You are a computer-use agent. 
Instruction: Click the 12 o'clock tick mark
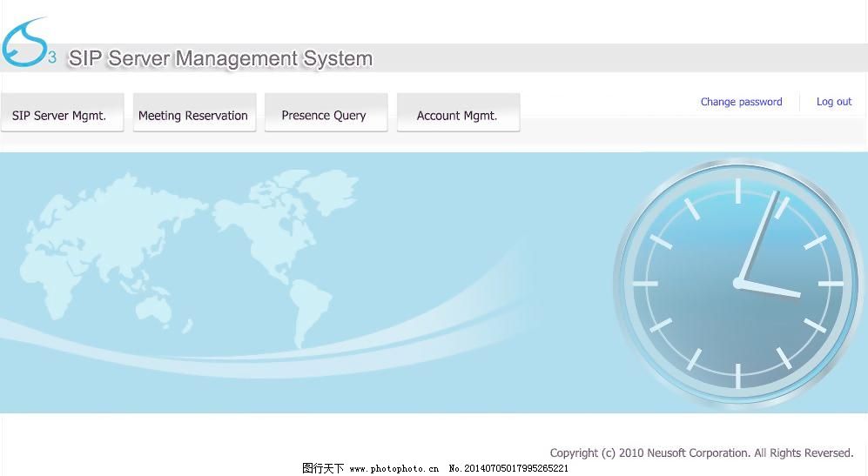coord(737,191)
